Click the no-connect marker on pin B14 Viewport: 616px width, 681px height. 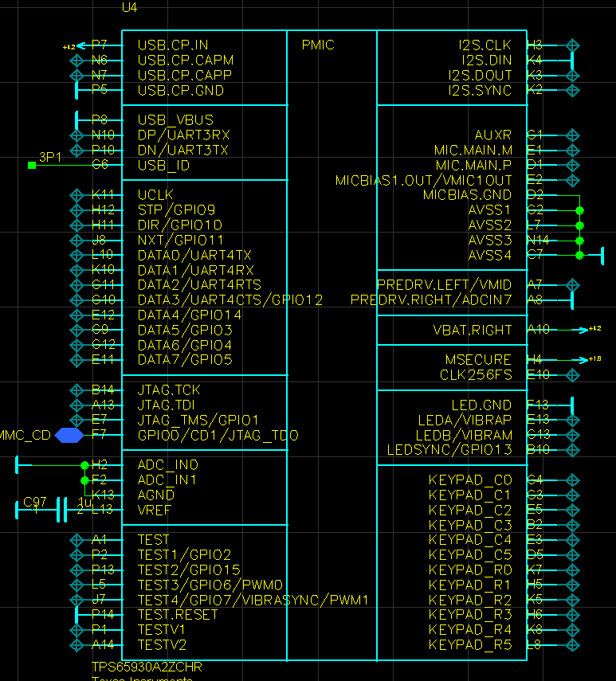(x=77, y=390)
